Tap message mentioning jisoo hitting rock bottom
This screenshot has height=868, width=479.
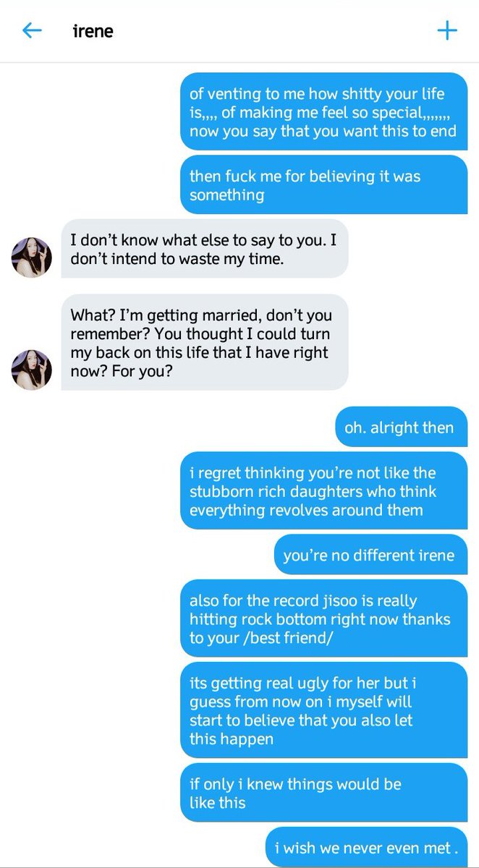[x=323, y=618]
